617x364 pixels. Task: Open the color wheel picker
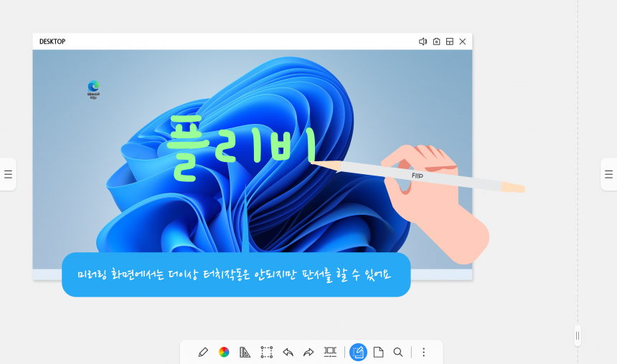(224, 352)
